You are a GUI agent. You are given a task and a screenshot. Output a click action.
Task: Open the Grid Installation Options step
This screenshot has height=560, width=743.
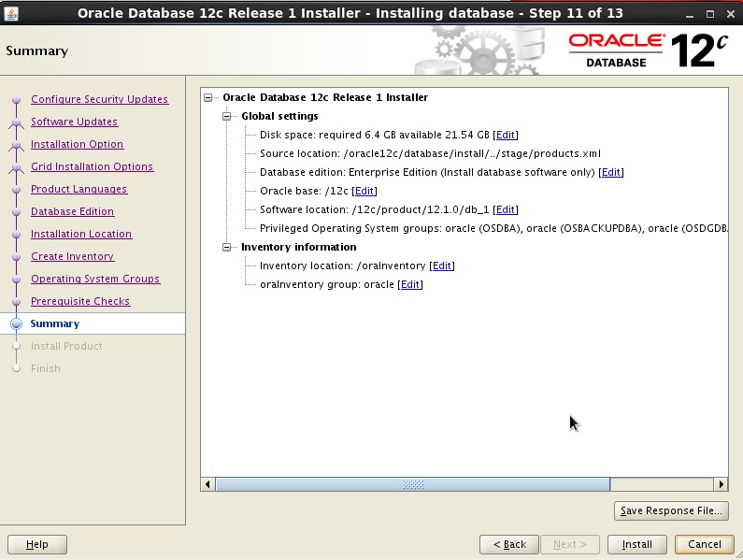[x=93, y=166]
